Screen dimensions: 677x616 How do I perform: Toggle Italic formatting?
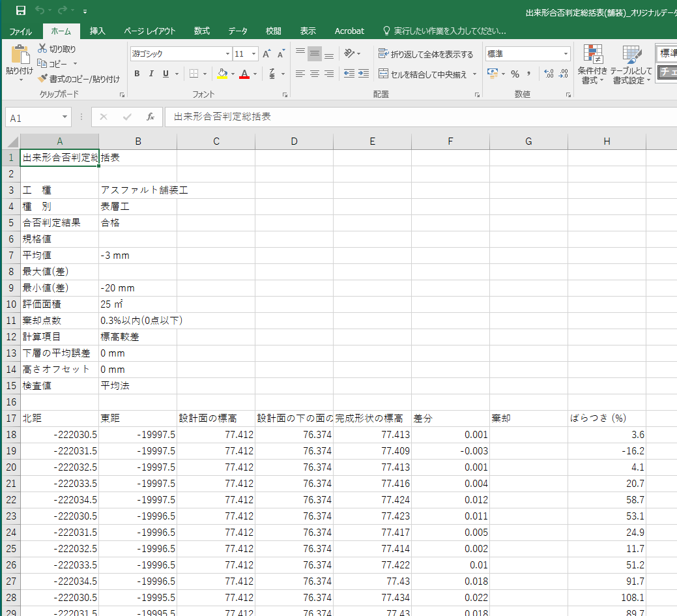(151, 74)
